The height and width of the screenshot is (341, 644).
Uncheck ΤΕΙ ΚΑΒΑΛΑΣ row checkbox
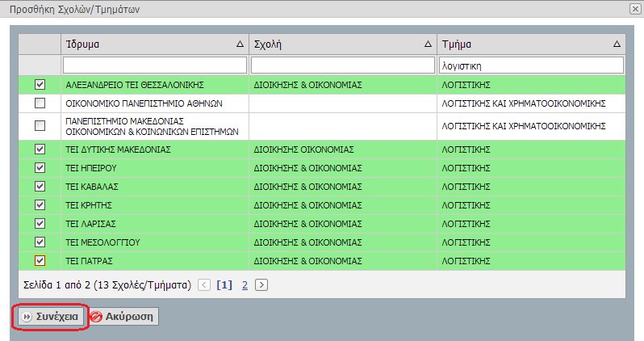click(x=40, y=186)
